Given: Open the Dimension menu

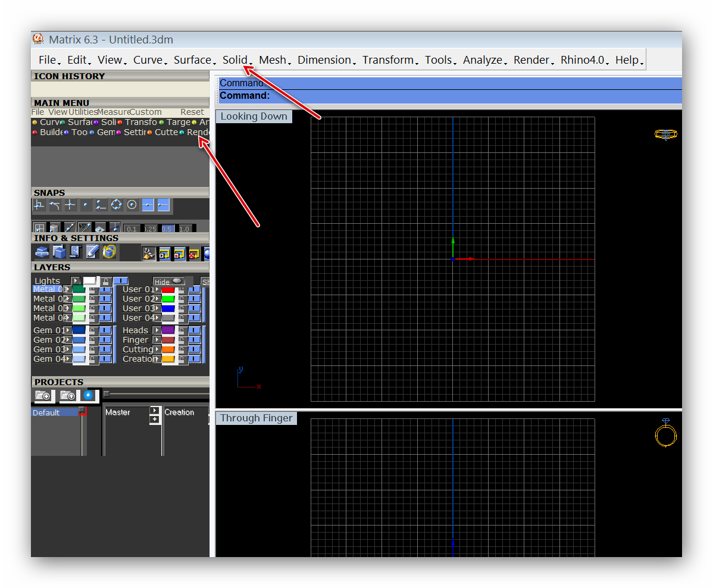Looking at the screenshot, I should click(x=327, y=60).
